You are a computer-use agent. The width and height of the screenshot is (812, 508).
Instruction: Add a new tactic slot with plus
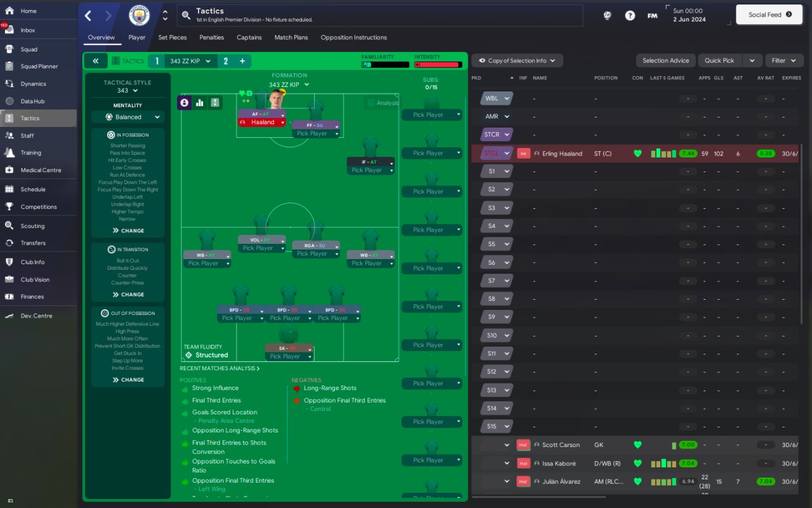pos(242,61)
